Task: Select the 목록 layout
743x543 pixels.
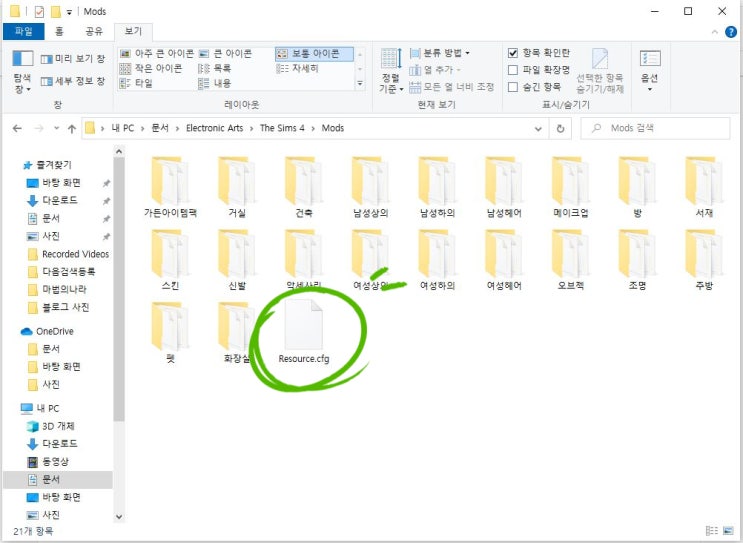Action: tap(215, 68)
